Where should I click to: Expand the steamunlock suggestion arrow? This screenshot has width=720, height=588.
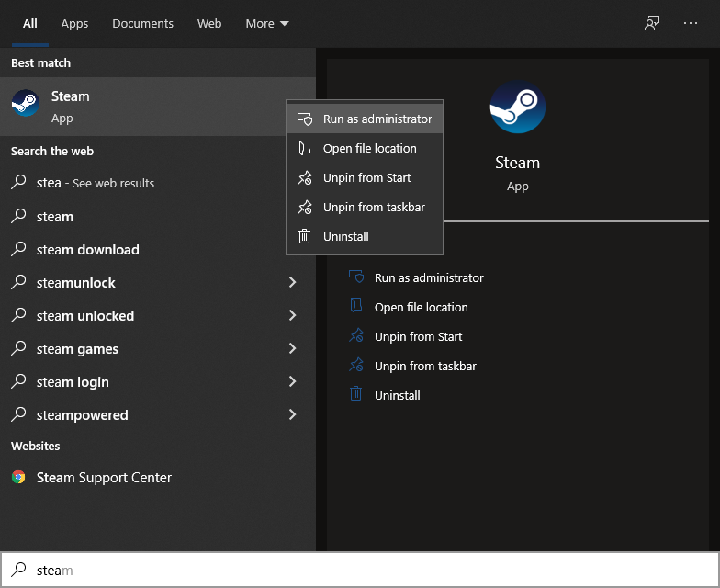pos(293,283)
